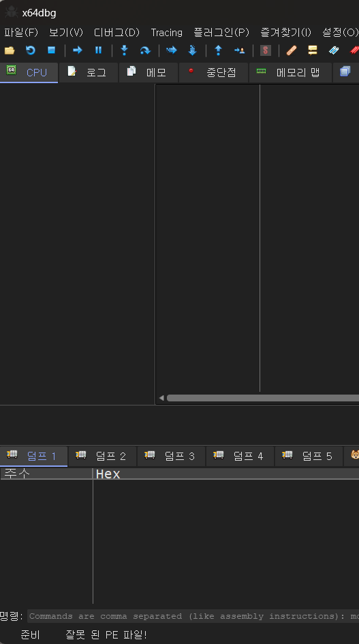This screenshot has height=644, width=359.
Task: Click the 준비 status label
Action: 31,634
